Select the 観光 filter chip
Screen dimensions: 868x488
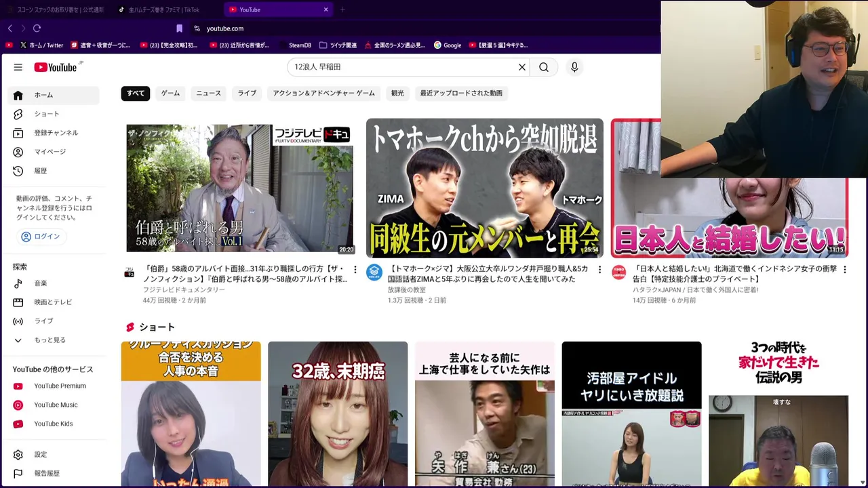click(x=397, y=94)
